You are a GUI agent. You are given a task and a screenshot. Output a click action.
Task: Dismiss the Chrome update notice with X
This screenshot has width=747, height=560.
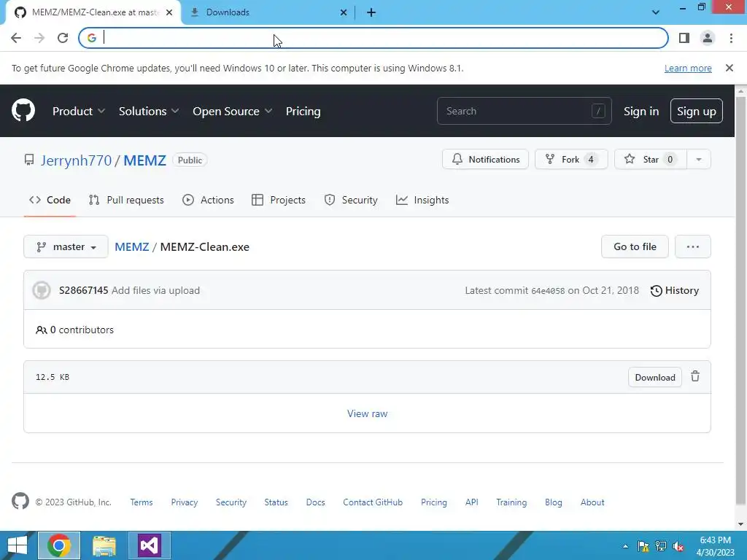pos(729,68)
